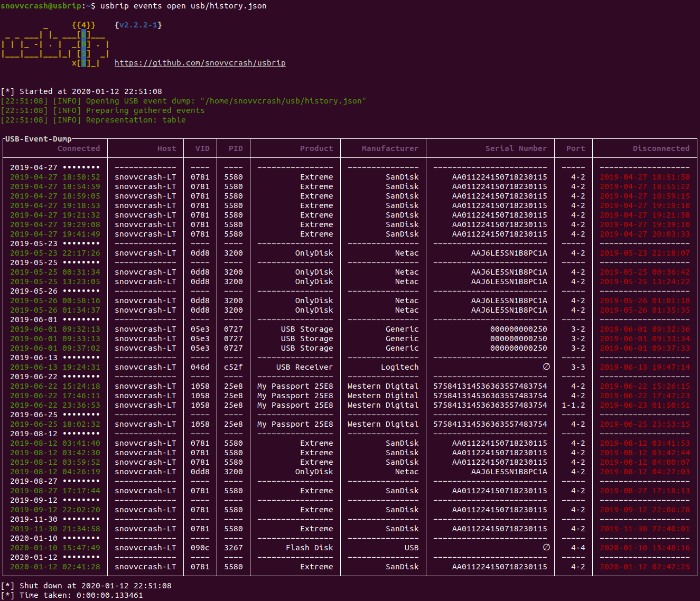The image size is (700, 601).
Task: Click the connected timestamp 2019-05-23 22:17:26
Action: [x=55, y=253]
